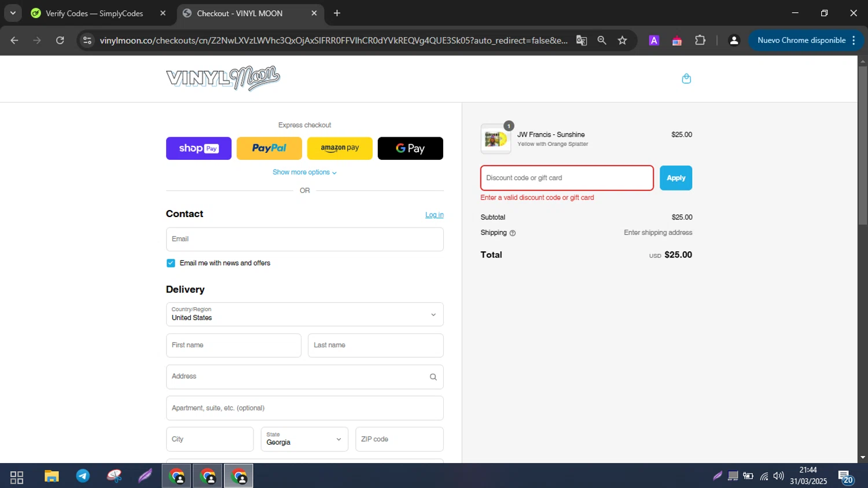Focus the City field
The width and height of the screenshot is (868, 488).
point(209,439)
